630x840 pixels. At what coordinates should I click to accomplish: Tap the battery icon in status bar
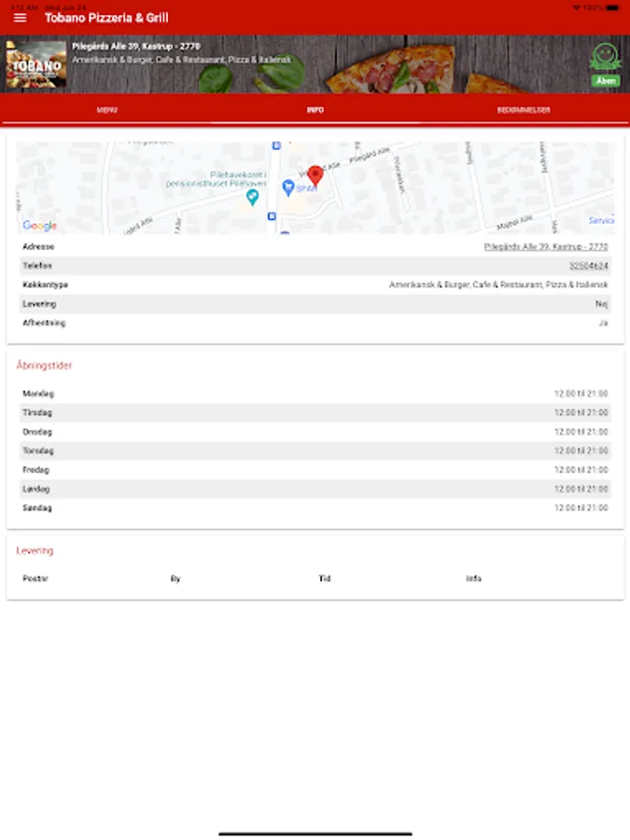[613, 7]
